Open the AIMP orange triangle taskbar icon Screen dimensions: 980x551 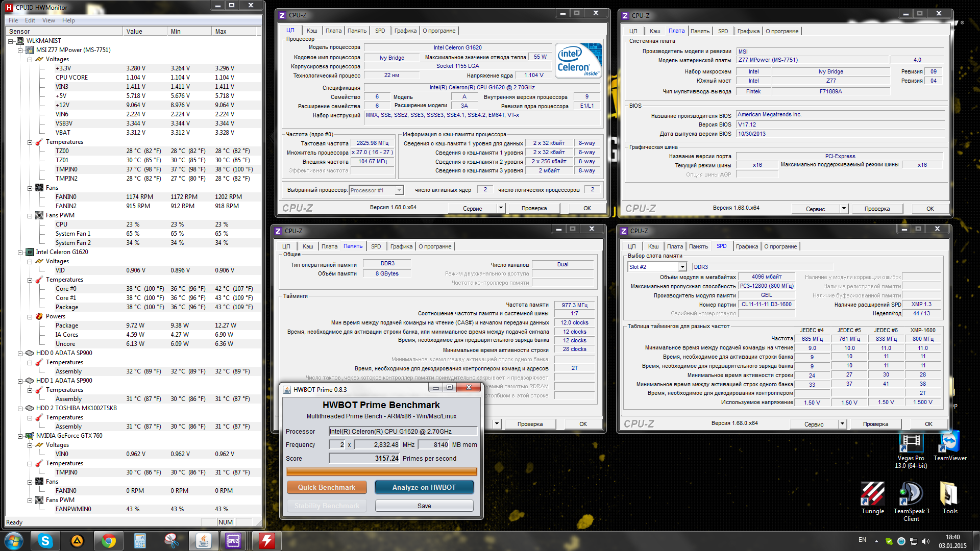coord(77,541)
